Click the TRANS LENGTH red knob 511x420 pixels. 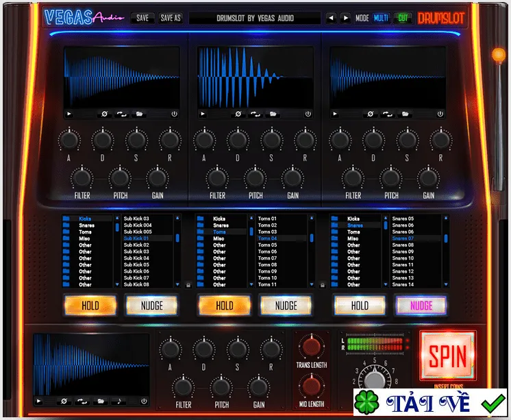312,347
